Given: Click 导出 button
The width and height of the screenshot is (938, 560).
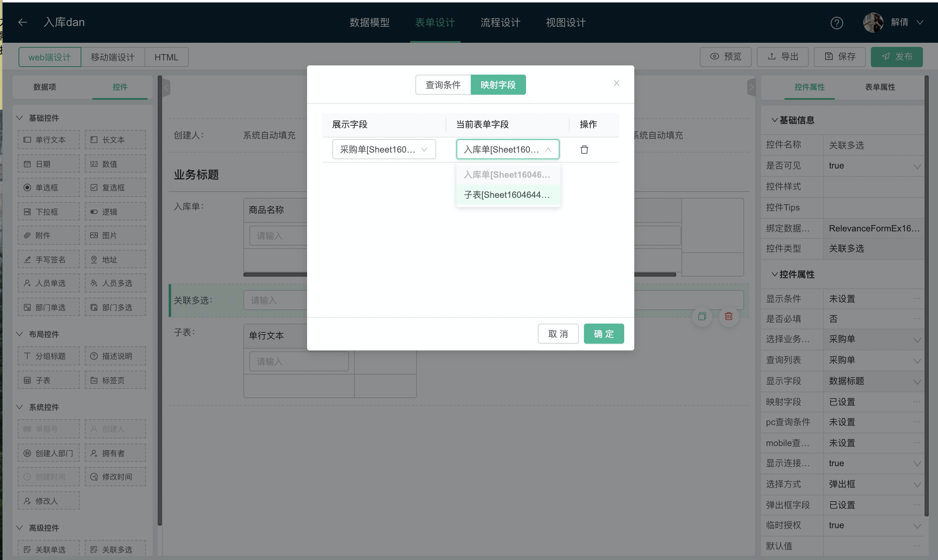Looking at the screenshot, I should 782,57.
